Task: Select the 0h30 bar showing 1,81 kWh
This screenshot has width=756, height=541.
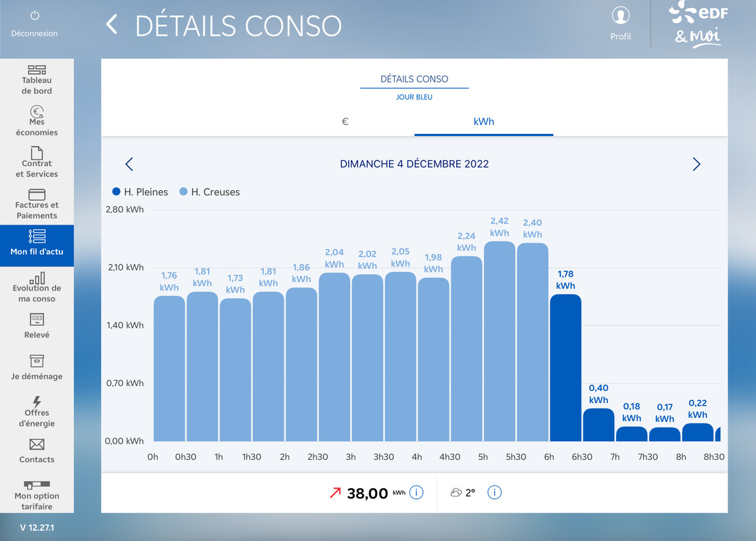Action: pyautogui.click(x=202, y=367)
